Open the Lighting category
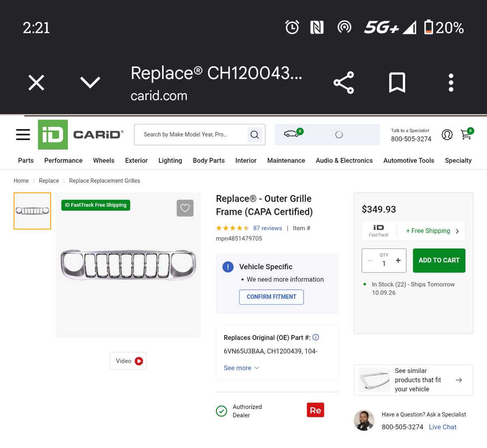Viewport: 487px width, 448px height. (x=170, y=161)
